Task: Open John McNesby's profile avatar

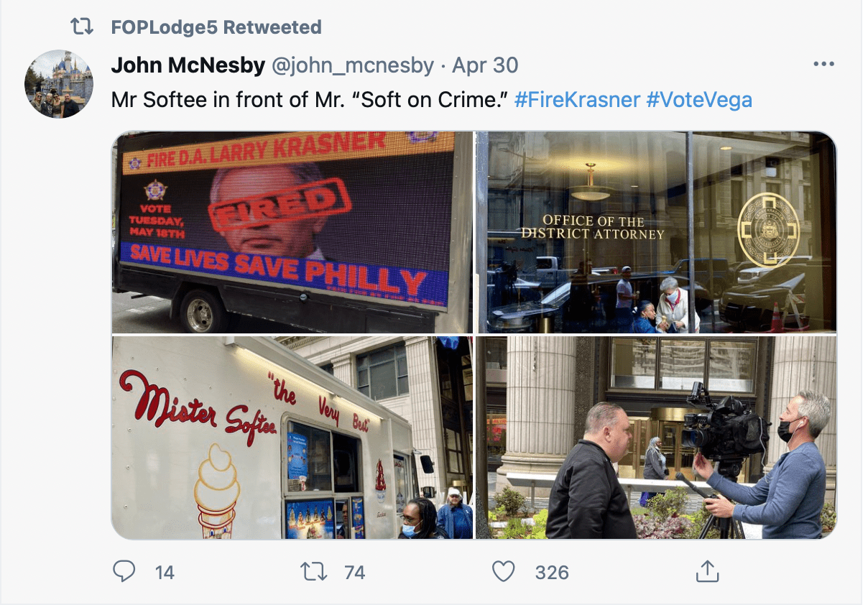Action: point(59,84)
